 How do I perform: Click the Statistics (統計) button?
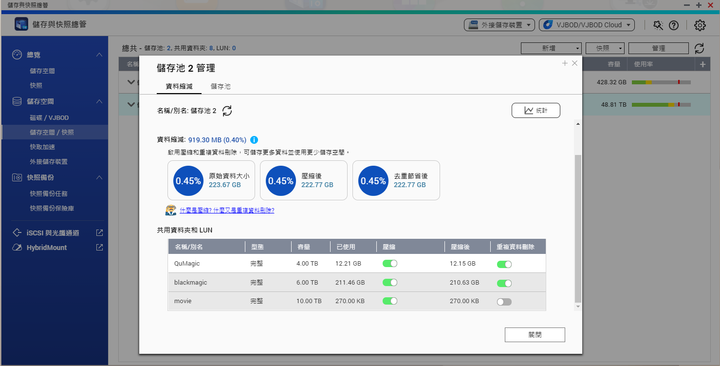point(536,110)
